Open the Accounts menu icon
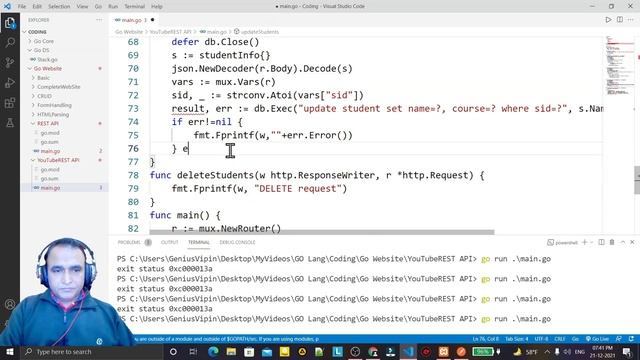The width and height of the screenshot is (640, 360). (10, 304)
